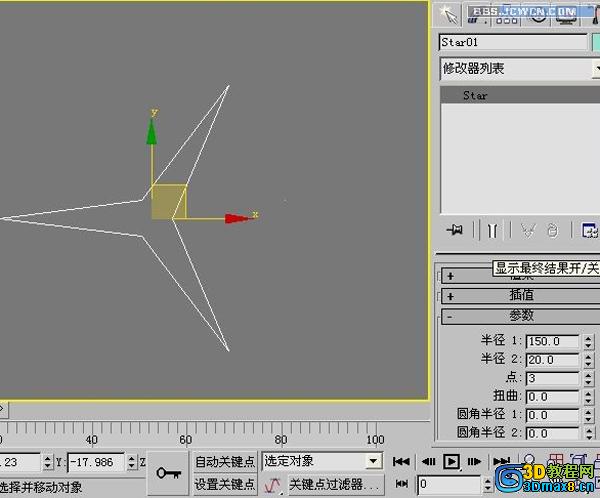Click frame 100 on the timeline ruler
The image size is (600, 498).
click(375, 440)
